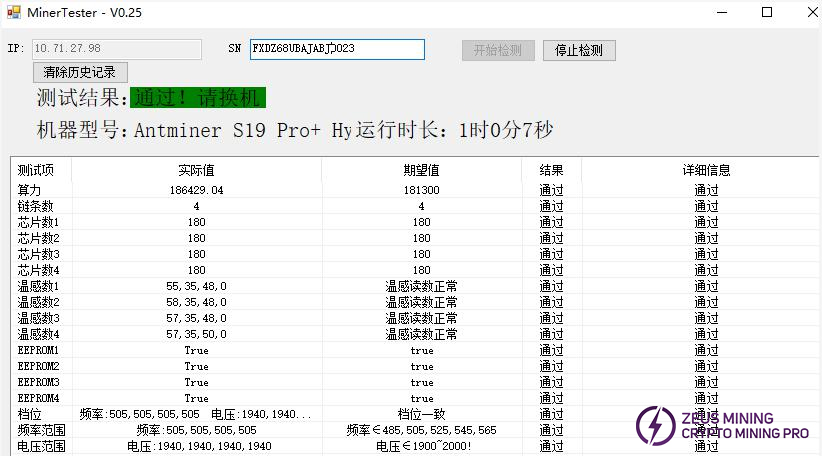Viewport: 822px width, 456px height.
Task: Click 档位一致 expected value
Action: click(421, 415)
